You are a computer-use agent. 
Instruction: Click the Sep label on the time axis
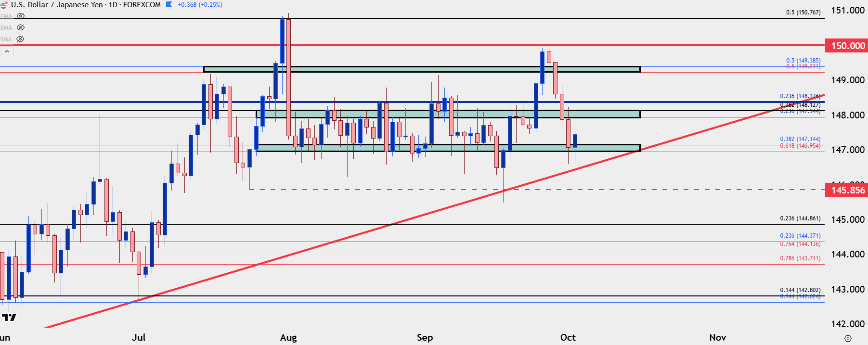click(x=425, y=337)
